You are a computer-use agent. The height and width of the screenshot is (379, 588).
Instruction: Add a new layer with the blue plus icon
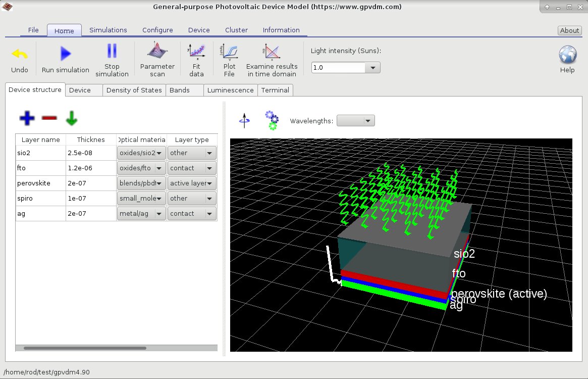[x=26, y=118]
